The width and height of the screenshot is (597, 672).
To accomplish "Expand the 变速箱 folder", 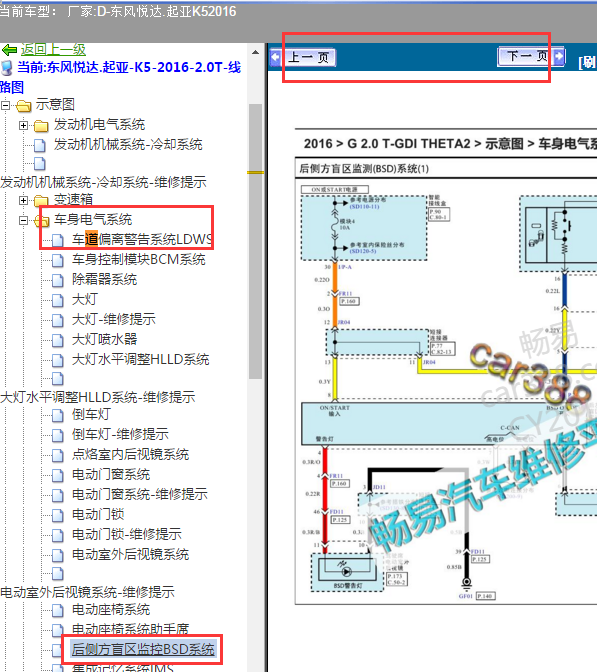I will [24, 200].
